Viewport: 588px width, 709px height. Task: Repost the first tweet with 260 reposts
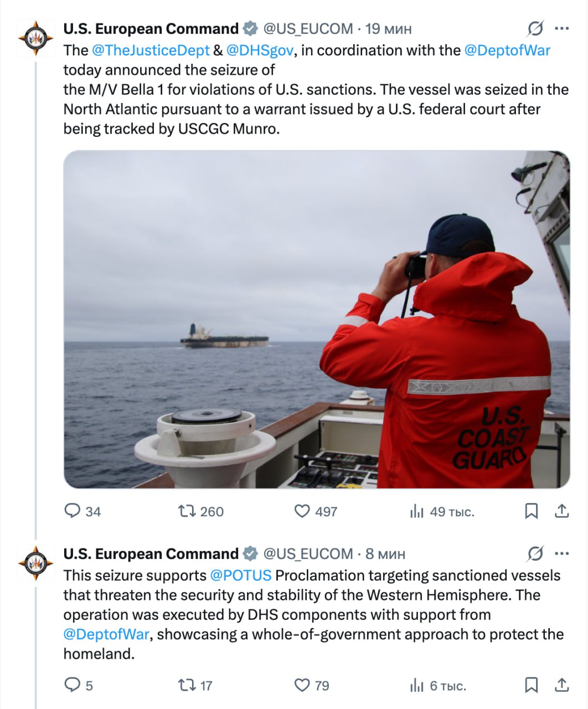click(184, 511)
